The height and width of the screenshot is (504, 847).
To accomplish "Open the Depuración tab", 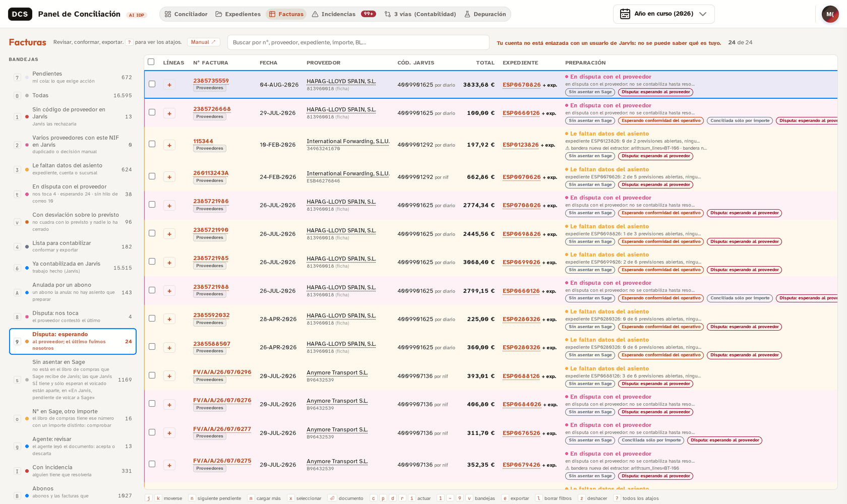I will (485, 14).
